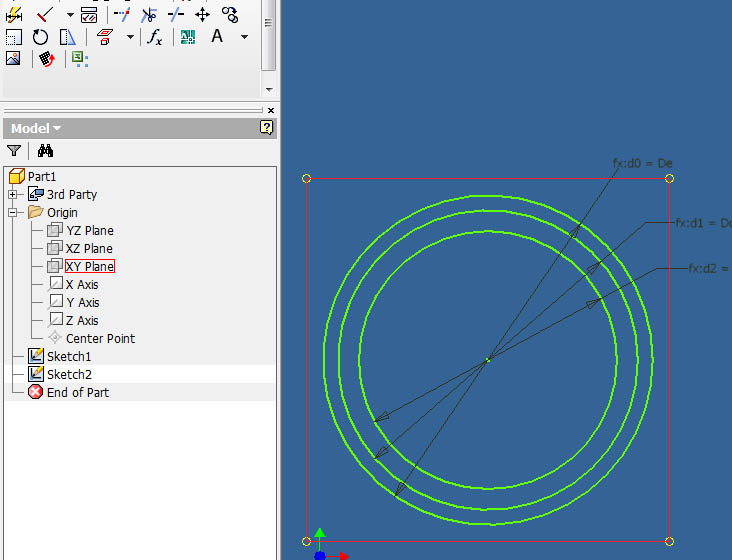732x560 pixels.
Task: Click the tool panel scroll down arrow
Action: click(x=268, y=89)
